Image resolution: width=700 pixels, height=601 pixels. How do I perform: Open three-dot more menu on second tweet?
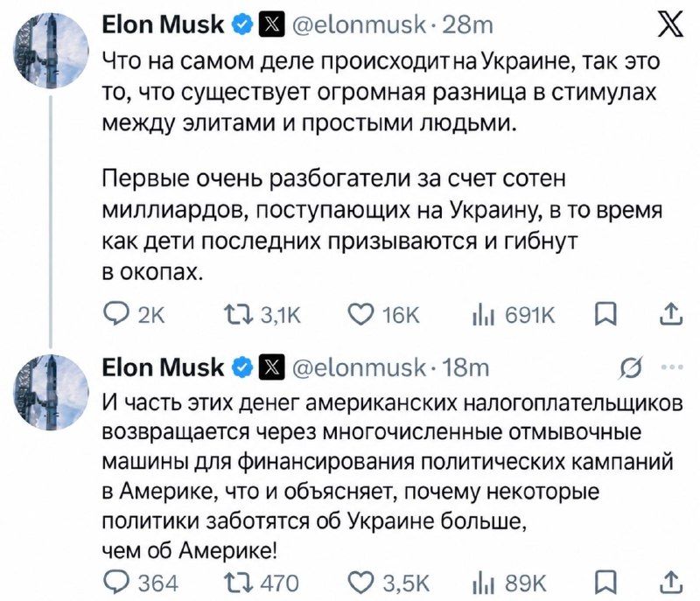point(673,367)
